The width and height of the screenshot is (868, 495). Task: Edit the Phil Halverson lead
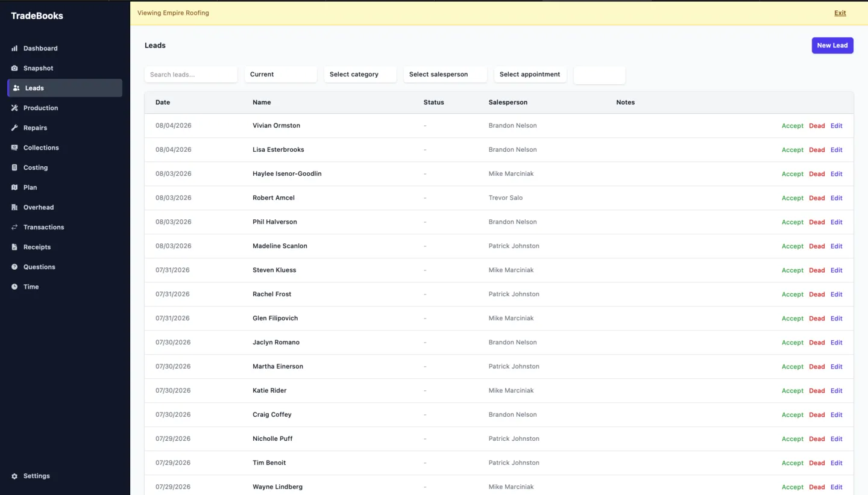pos(837,222)
